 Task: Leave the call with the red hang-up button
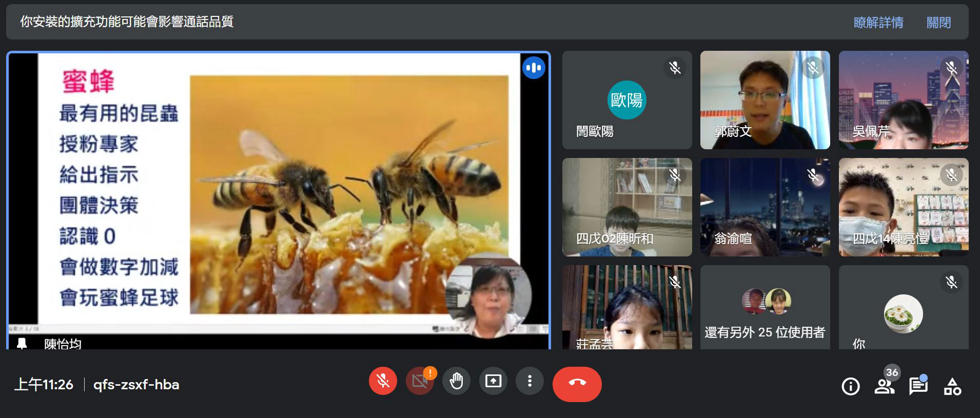tap(577, 384)
